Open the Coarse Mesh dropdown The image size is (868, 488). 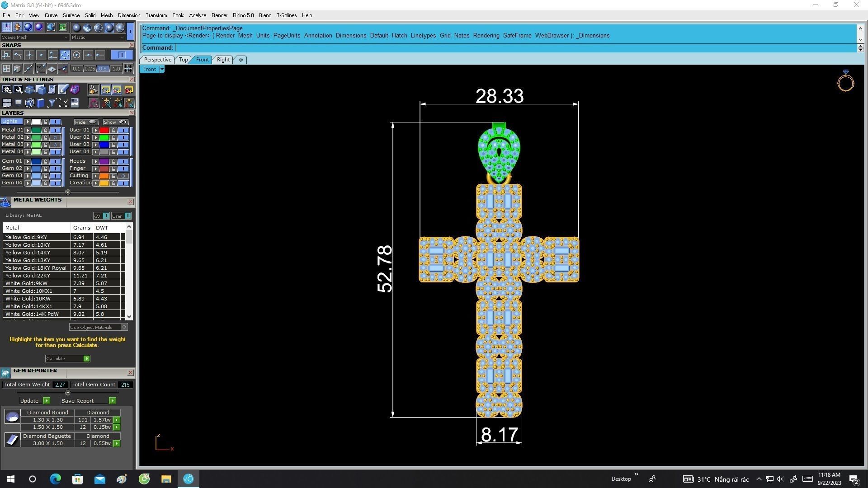pos(35,38)
